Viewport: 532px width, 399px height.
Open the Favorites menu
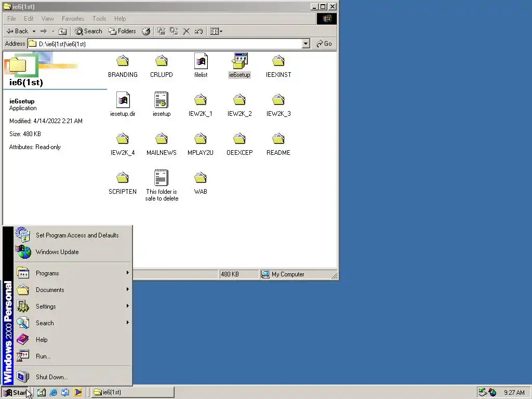coord(73,19)
